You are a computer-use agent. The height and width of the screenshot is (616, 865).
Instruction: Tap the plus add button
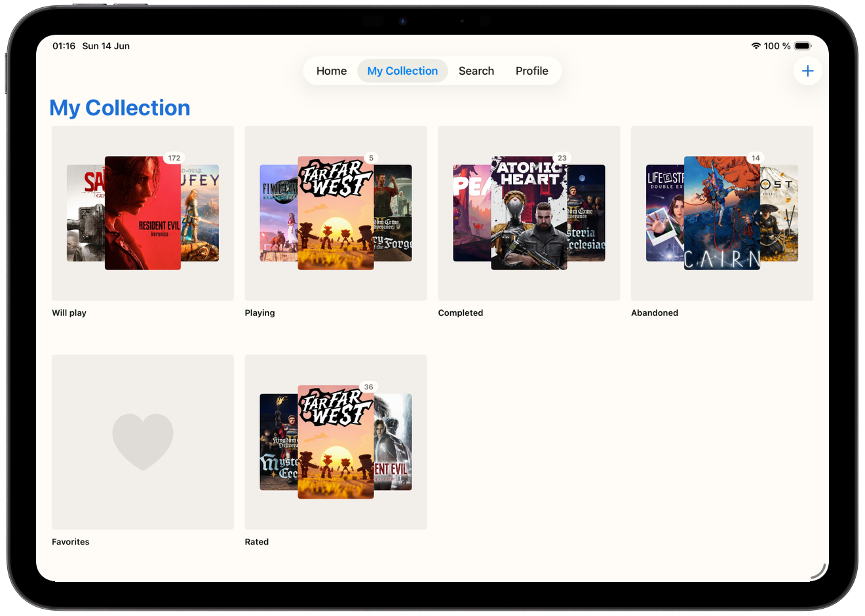[807, 71]
